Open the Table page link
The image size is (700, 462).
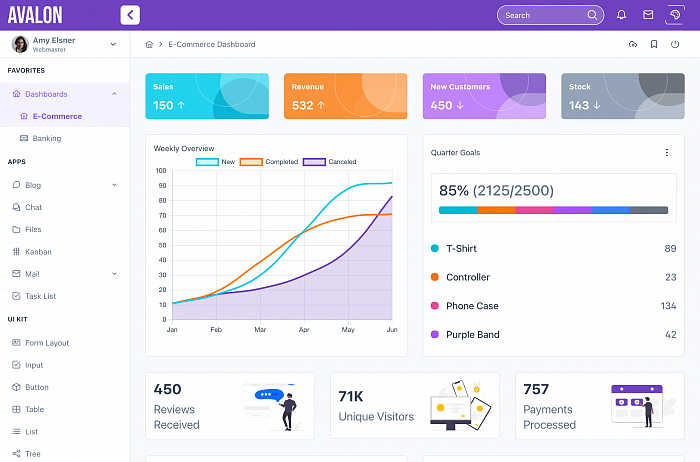point(65,409)
